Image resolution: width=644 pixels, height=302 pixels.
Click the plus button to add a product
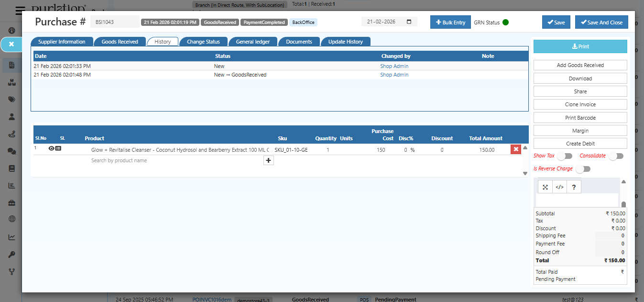pyautogui.click(x=268, y=160)
